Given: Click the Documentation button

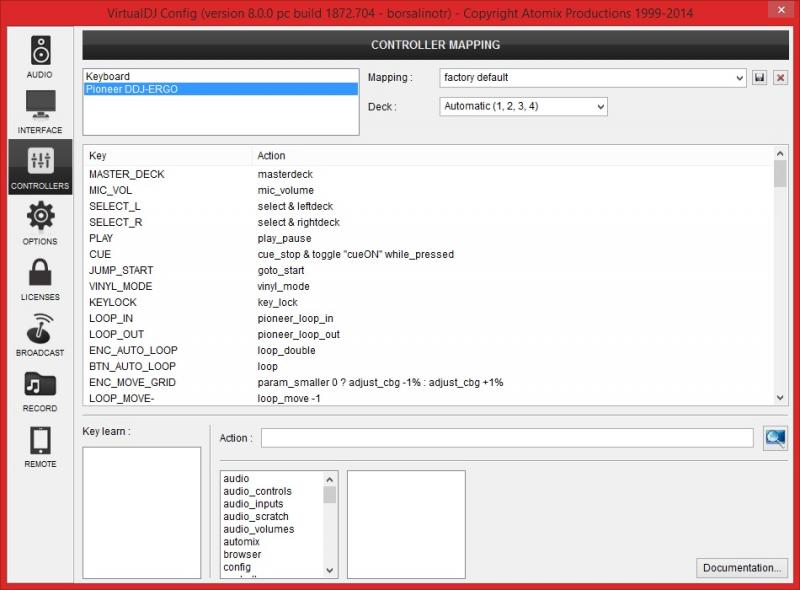Looking at the screenshot, I should pos(741,568).
